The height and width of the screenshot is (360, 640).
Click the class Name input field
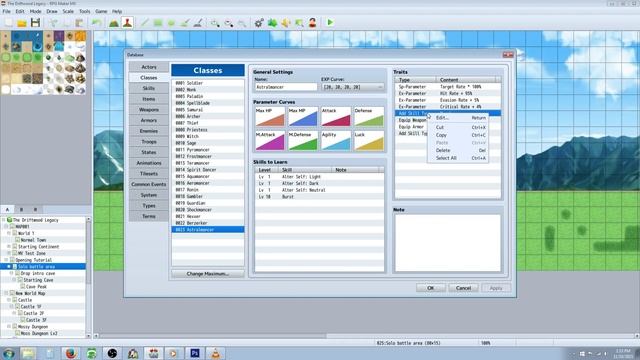[x=286, y=87]
